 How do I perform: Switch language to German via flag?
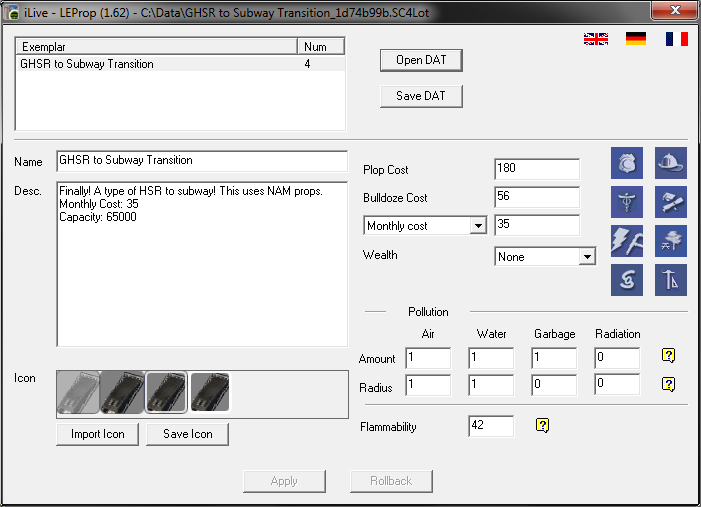tap(636, 39)
